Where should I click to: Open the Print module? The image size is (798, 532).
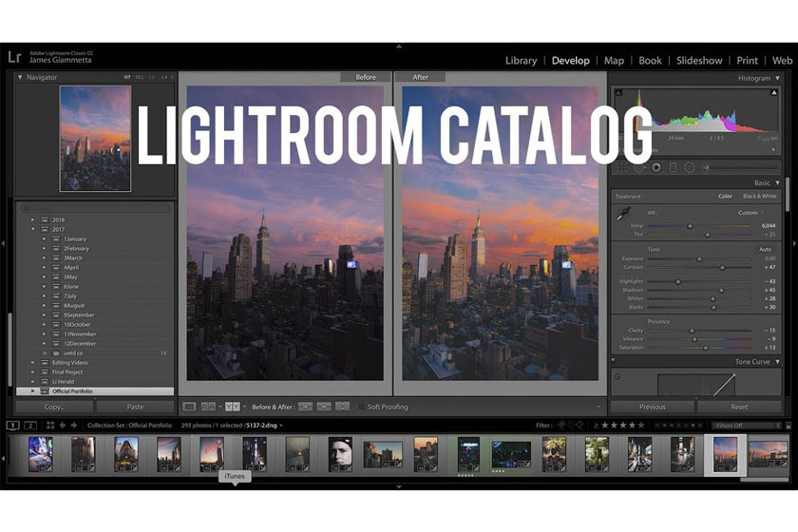pyautogui.click(x=747, y=61)
